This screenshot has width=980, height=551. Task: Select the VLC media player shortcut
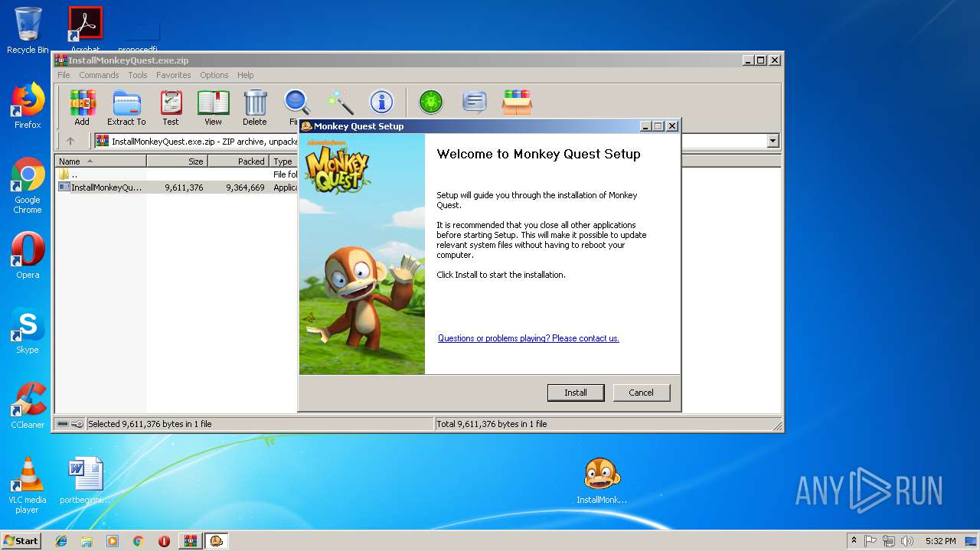click(28, 485)
